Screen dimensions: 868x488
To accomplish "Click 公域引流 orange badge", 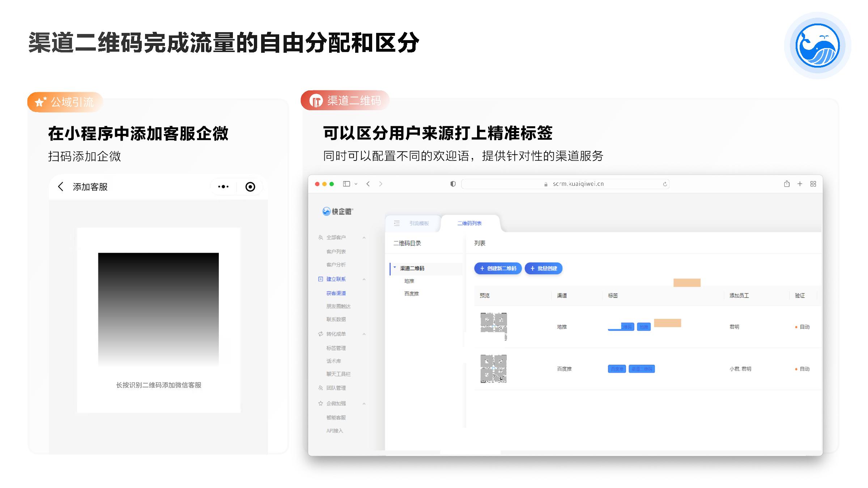I will click(65, 102).
